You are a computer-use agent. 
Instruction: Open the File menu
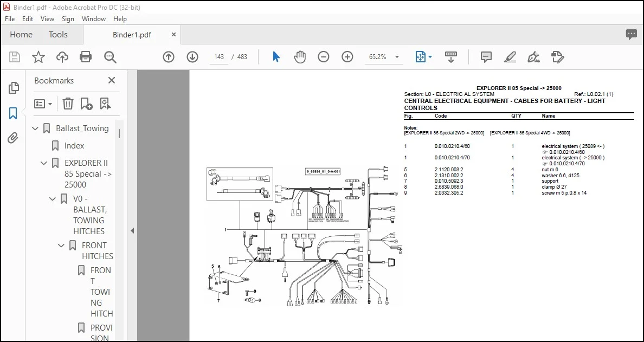(10, 19)
